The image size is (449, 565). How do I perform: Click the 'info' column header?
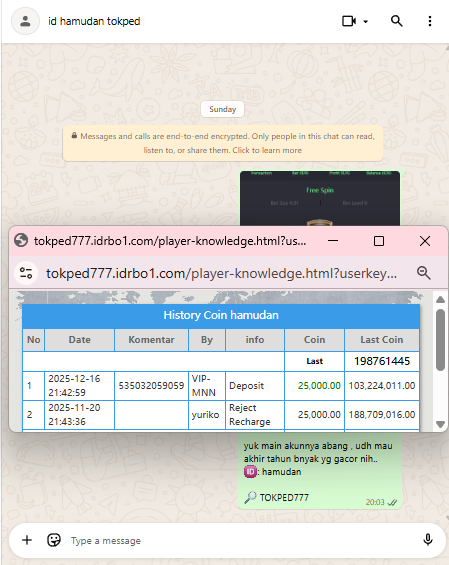pos(255,340)
